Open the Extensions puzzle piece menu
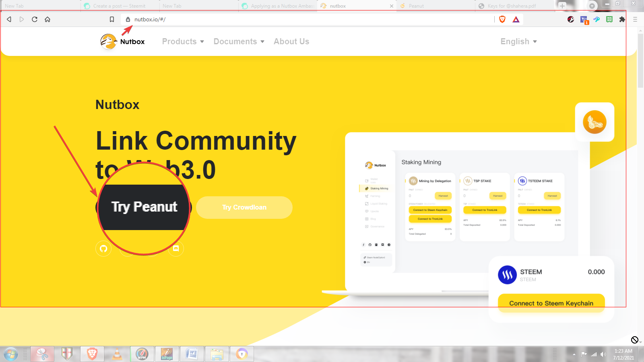This screenshot has height=362, width=644. [x=622, y=19]
